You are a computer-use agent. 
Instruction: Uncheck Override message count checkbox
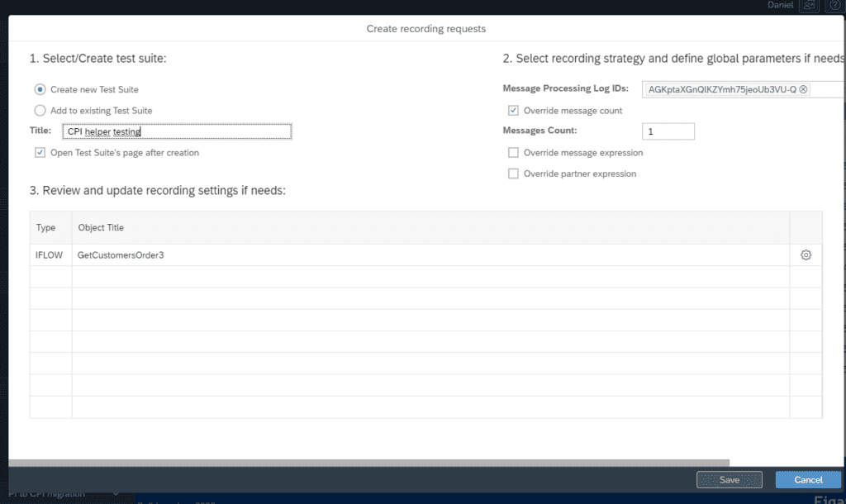pos(513,111)
